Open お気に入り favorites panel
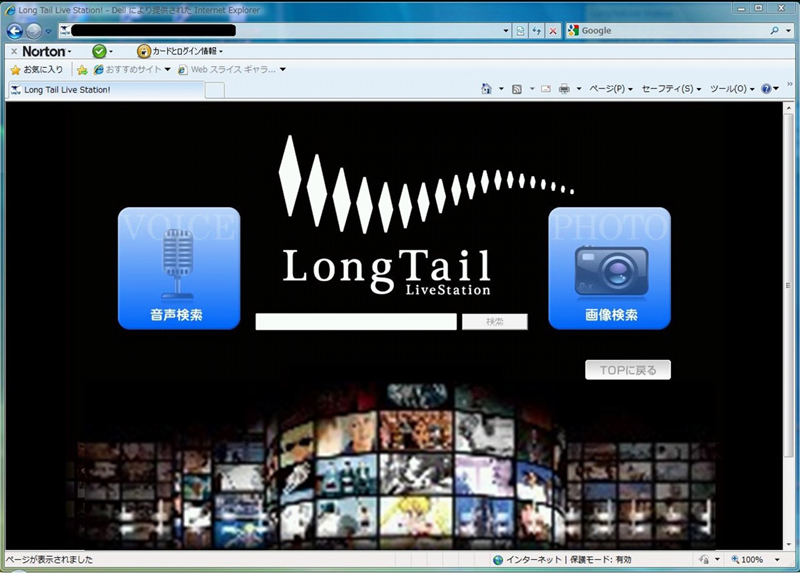 [37, 69]
